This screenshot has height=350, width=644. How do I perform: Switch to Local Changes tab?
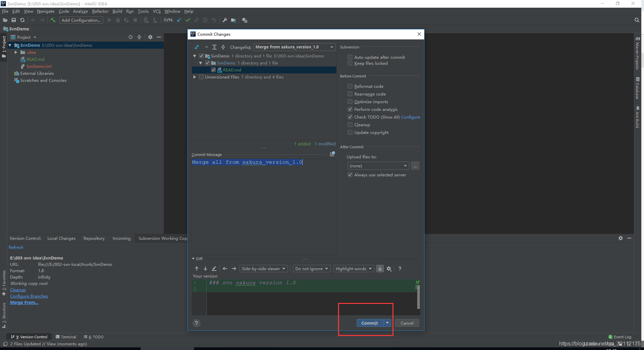tap(61, 238)
